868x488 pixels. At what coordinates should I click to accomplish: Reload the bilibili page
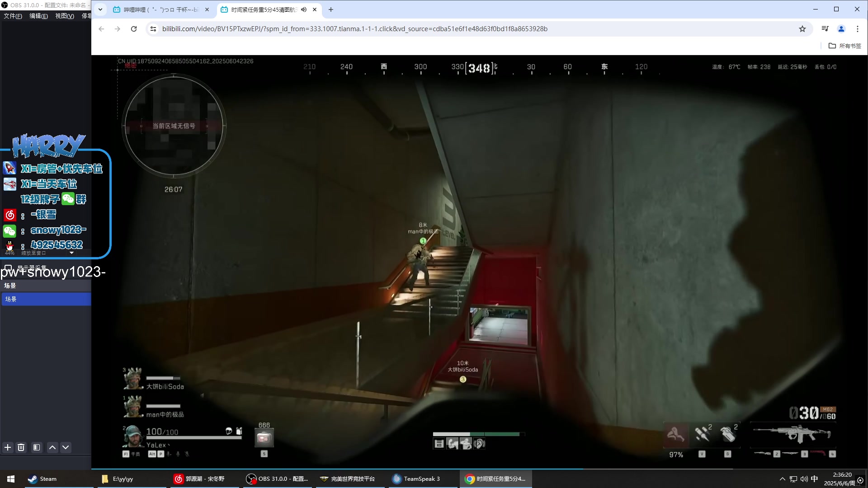pyautogui.click(x=134, y=29)
